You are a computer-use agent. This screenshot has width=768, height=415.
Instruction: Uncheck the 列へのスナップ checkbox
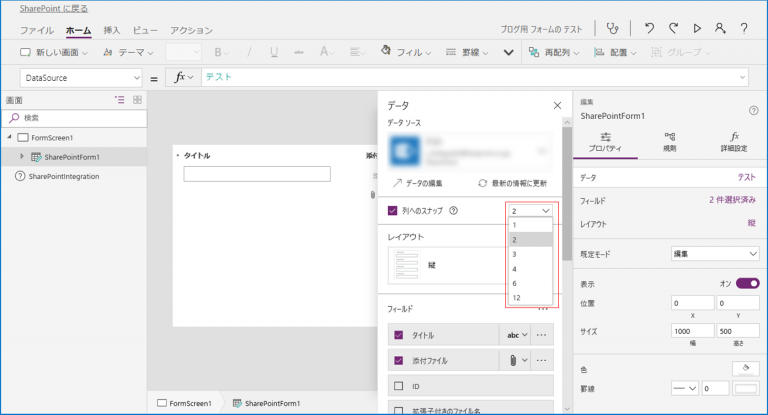point(393,211)
